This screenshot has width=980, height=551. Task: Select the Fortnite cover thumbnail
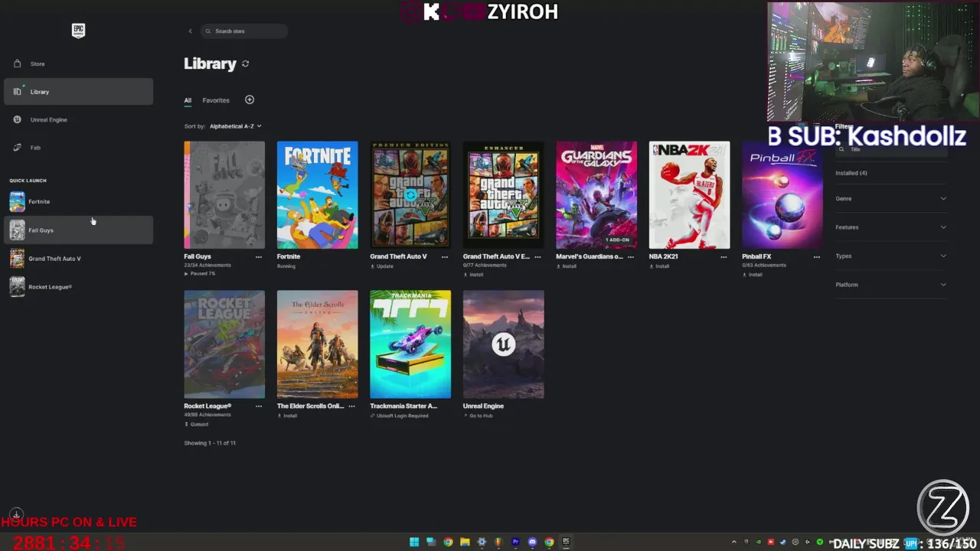pos(317,195)
